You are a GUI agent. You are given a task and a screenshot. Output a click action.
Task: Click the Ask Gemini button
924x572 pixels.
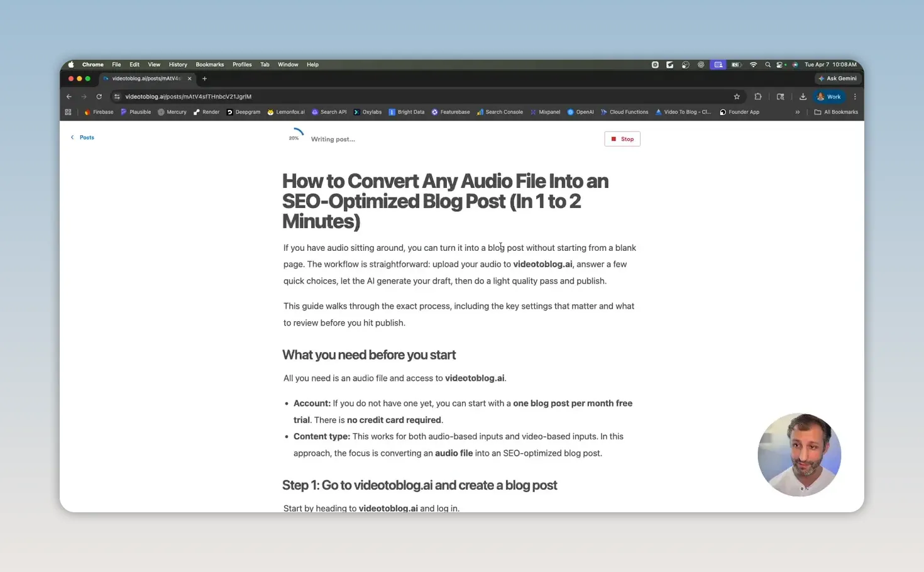coord(837,79)
